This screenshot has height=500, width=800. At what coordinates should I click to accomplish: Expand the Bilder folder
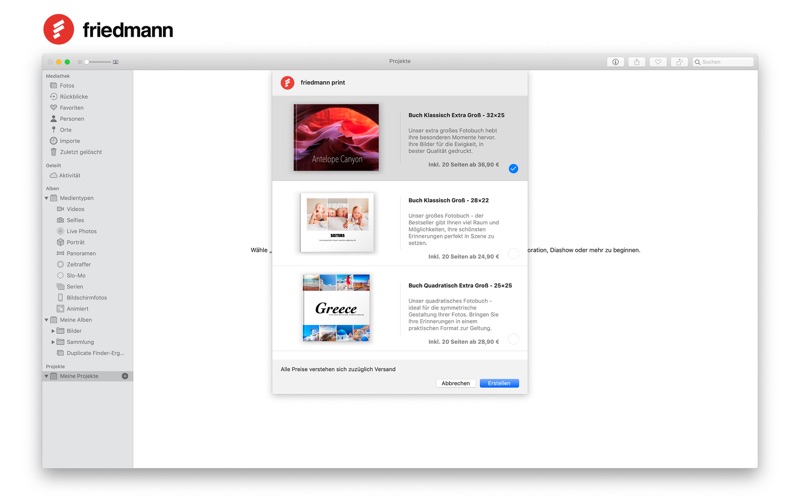pos(53,331)
